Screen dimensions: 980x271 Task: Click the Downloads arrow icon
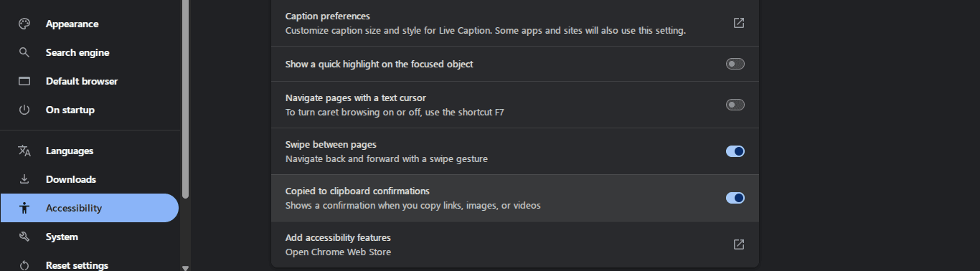(x=24, y=179)
